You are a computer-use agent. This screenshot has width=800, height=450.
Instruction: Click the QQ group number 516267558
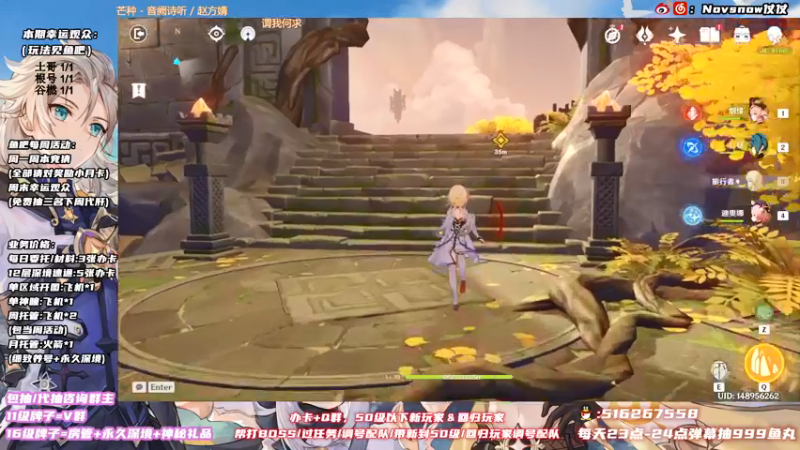click(647, 414)
